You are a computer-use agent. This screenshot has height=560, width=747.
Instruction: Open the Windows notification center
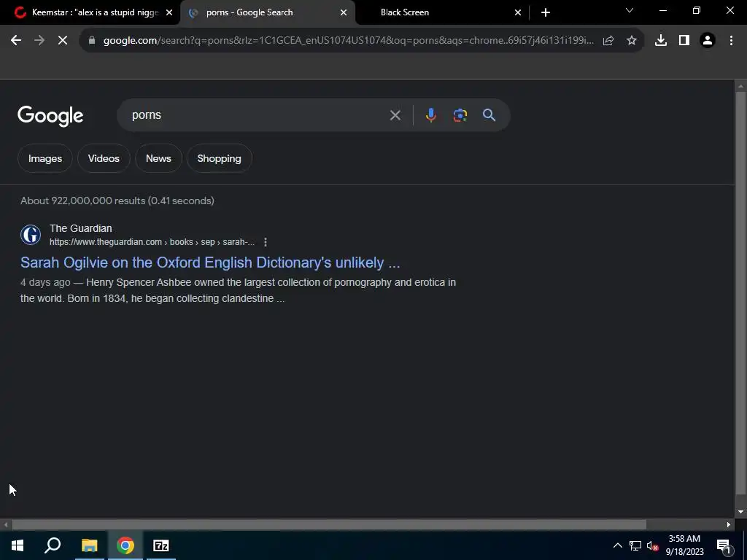point(723,545)
